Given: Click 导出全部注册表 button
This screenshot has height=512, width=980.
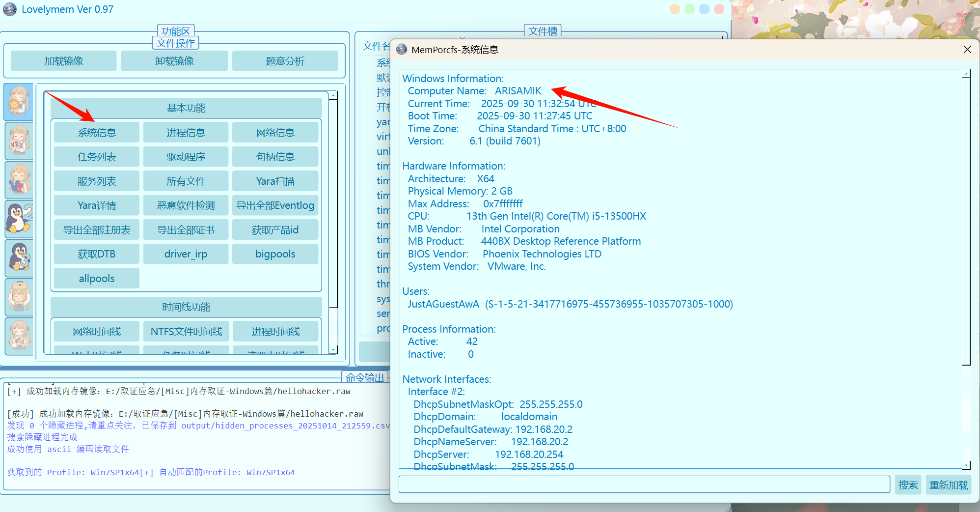Looking at the screenshot, I should pyautogui.click(x=97, y=230).
